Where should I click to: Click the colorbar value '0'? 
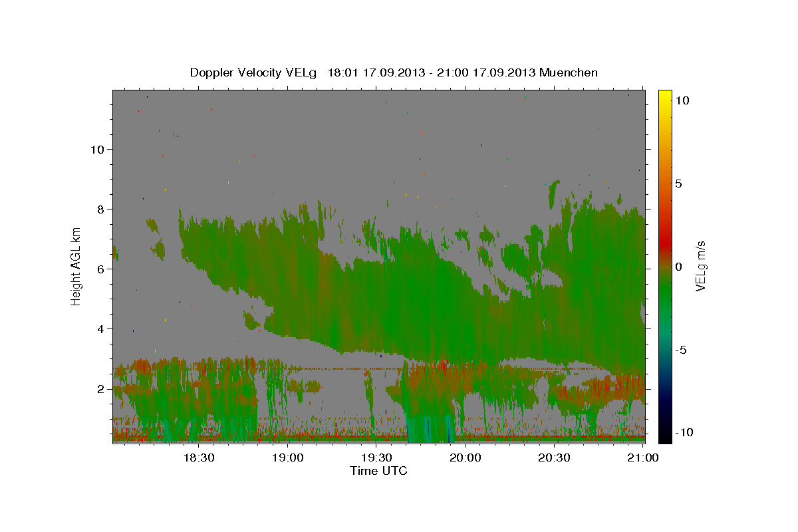pos(678,266)
